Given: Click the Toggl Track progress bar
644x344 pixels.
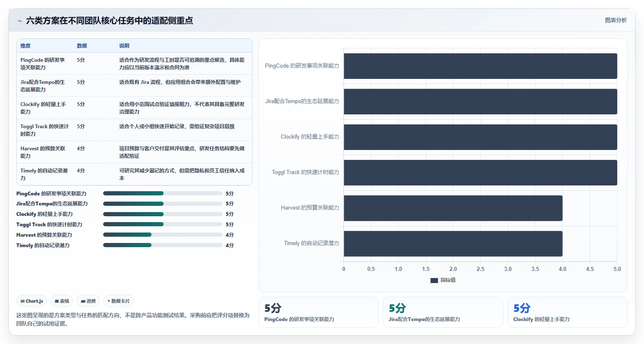Looking at the screenshot, I should point(163,224).
